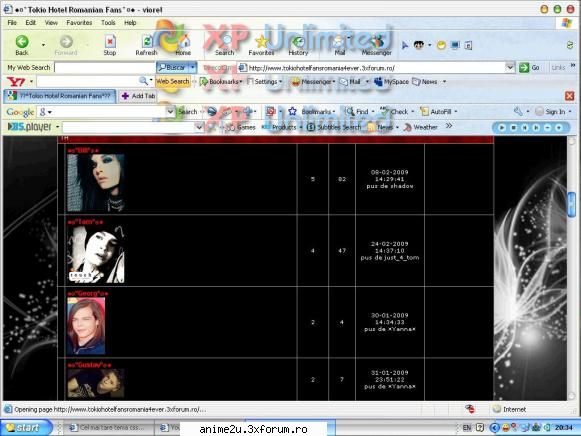Click the Yahoo toolbar Settings item
Viewport: 581px width, 436px height.
(265, 81)
